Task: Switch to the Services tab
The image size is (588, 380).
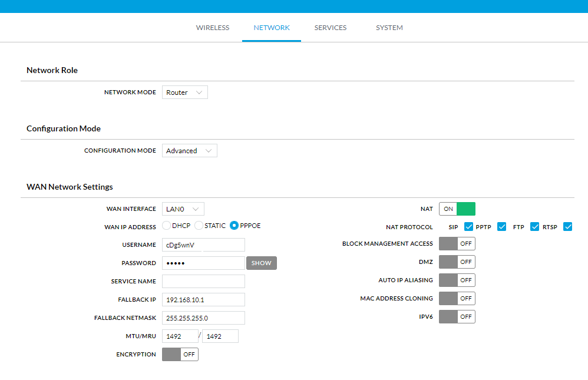Action: point(330,28)
